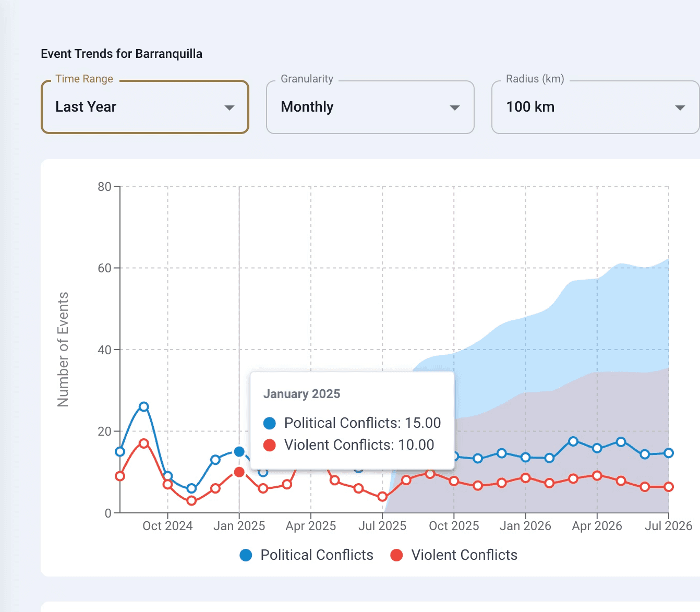Click the Jul 2026 axis label
The image size is (700, 612).
(x=669, y=526)
